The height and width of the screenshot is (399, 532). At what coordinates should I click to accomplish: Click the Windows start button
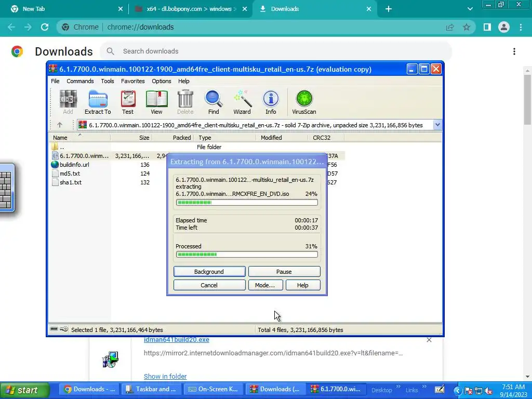pyautogui.click(x=24, y=390)
